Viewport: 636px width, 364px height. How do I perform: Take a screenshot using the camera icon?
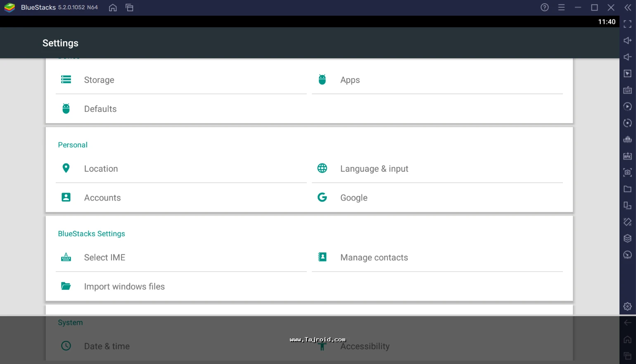pyautogui.click(x=627, y=173)
